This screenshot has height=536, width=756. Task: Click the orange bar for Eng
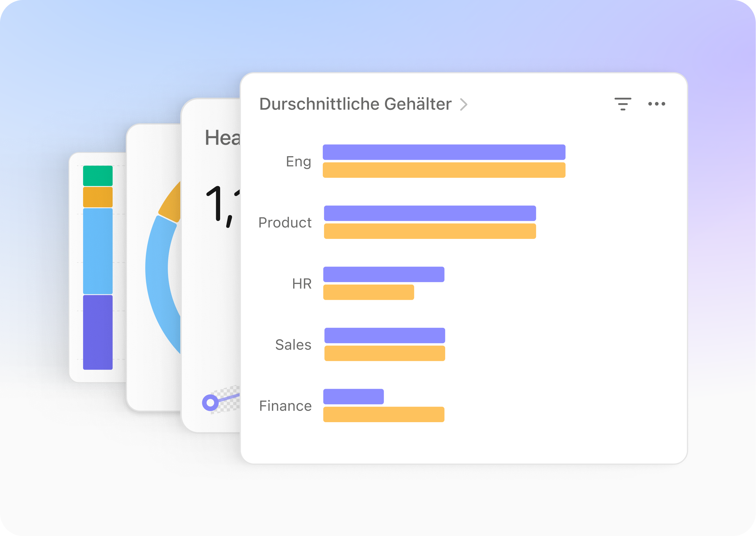(444, 170)
